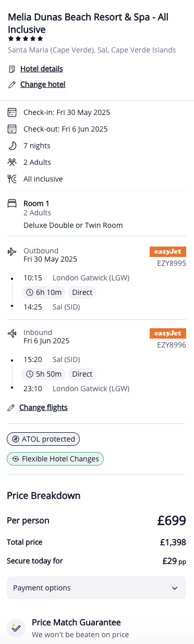Click the pencil icon beside Change flights
This screenshot has width=194, height=644.
11,407
